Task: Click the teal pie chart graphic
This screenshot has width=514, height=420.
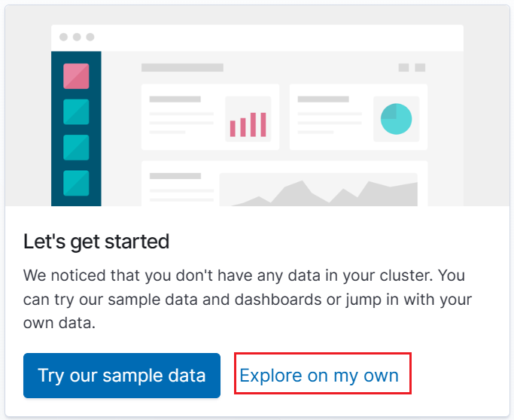Action: tap(396, 119)
